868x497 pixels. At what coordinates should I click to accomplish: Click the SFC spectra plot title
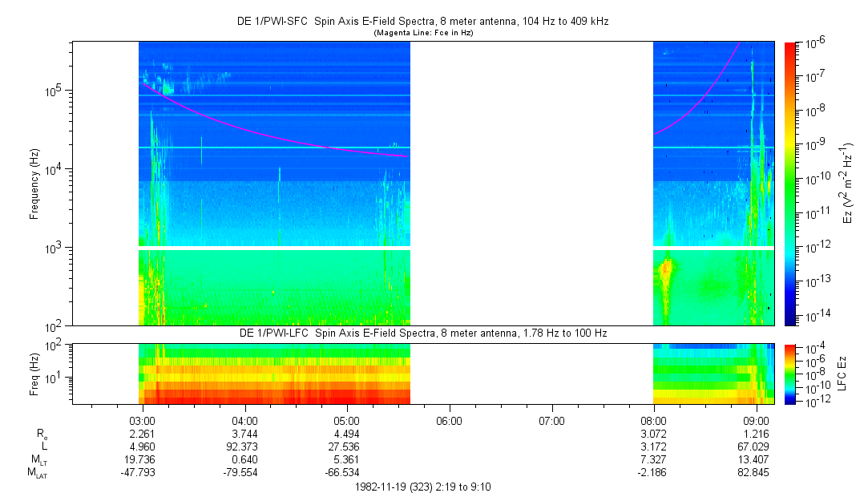[423, 21]
